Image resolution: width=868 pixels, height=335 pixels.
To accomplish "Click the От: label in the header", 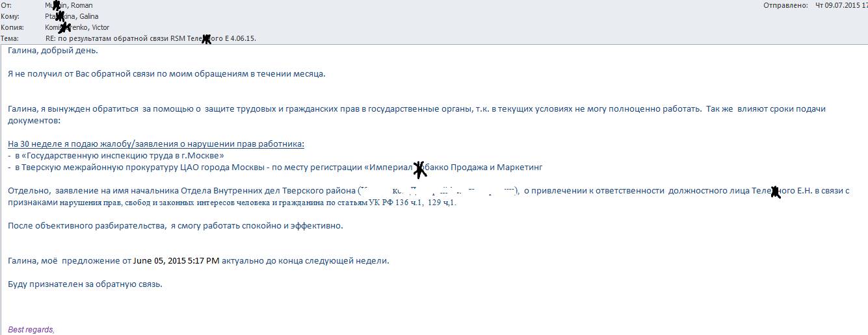I will click(7, 5).
